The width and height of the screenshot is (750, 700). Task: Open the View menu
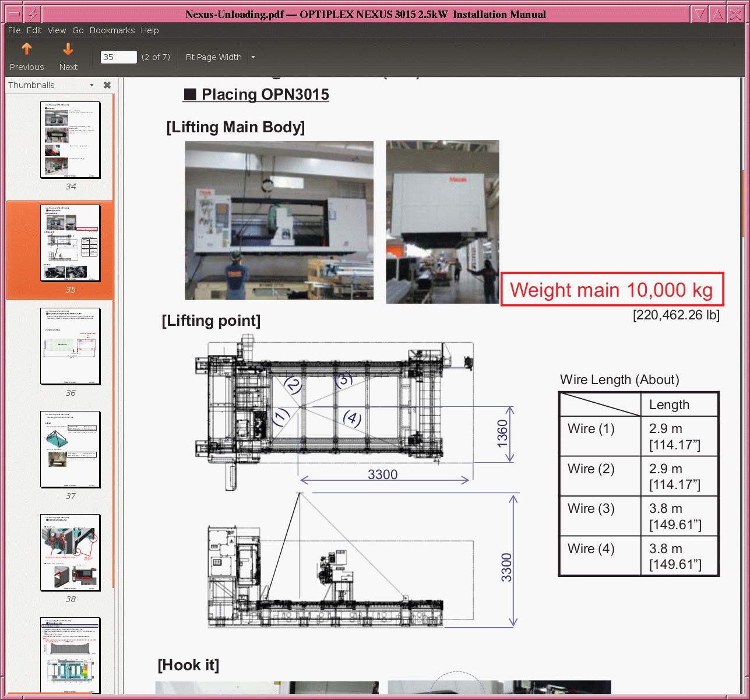(57, 30)
